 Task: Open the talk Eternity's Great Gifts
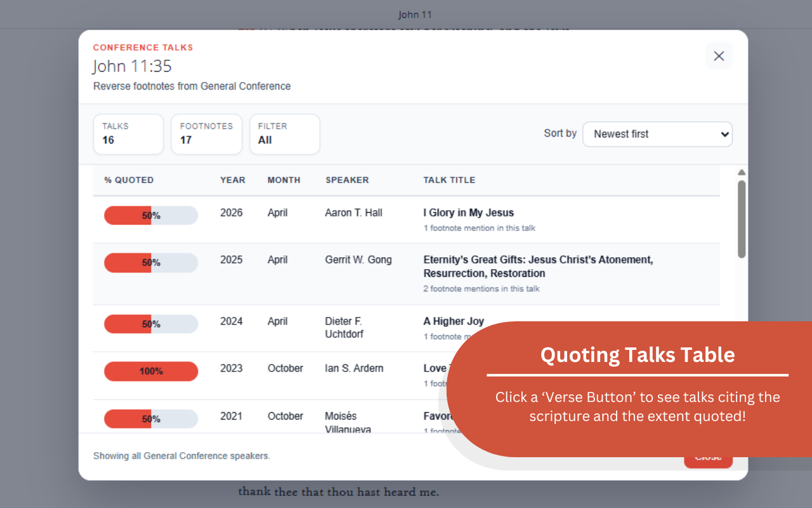pos(538,267)
